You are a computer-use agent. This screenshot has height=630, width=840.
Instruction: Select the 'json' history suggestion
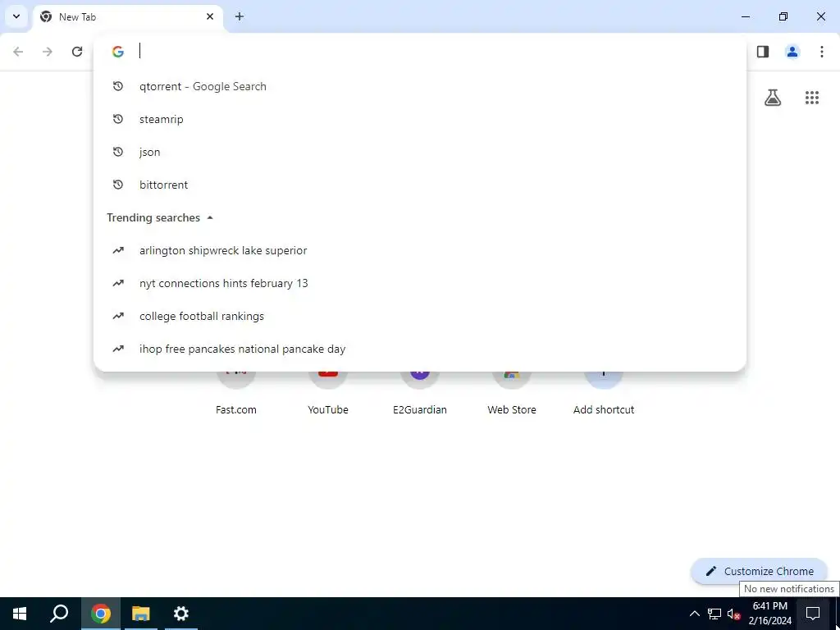419,152
